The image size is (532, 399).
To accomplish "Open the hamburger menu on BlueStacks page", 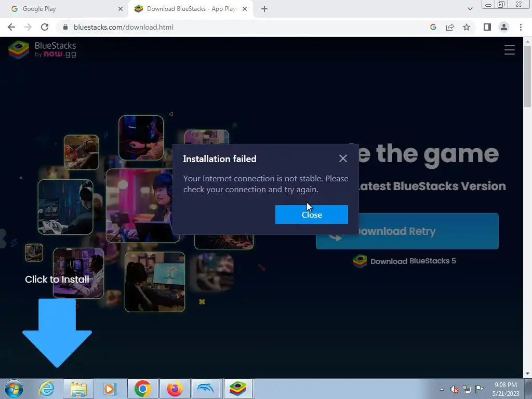I will (x=509, y=50).
